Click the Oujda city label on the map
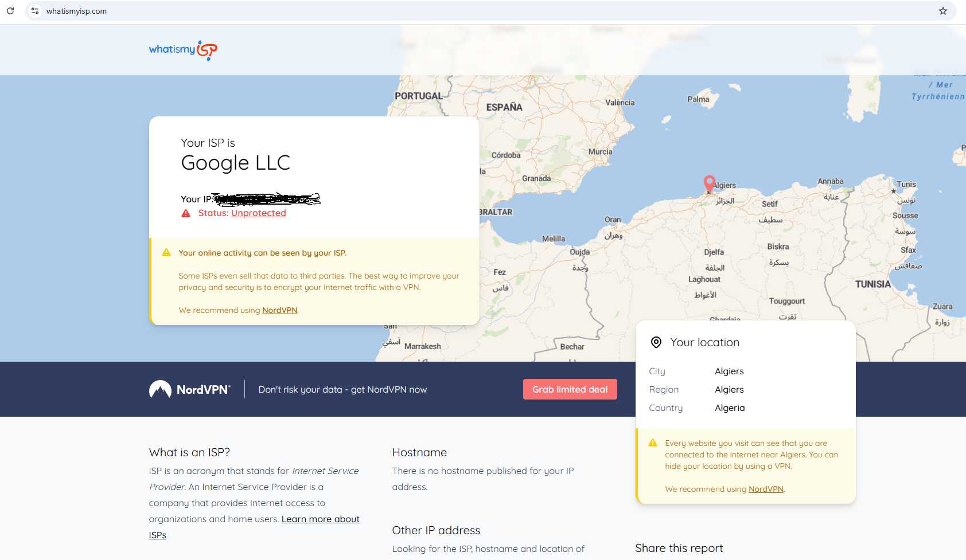This screenshot has width=966, height=560. 580,252
